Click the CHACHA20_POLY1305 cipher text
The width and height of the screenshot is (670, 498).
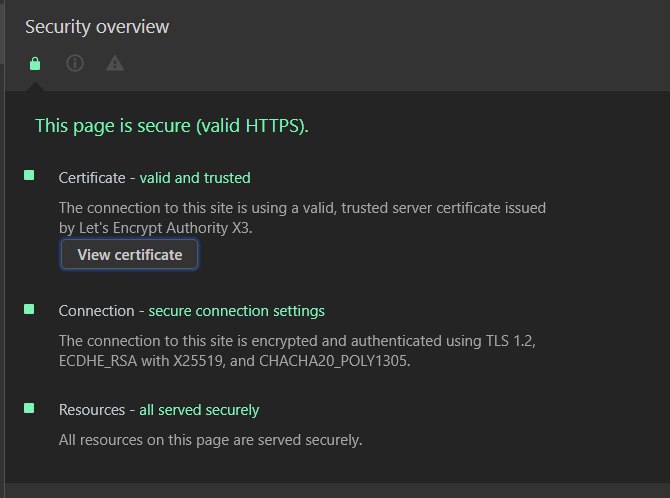335,361
